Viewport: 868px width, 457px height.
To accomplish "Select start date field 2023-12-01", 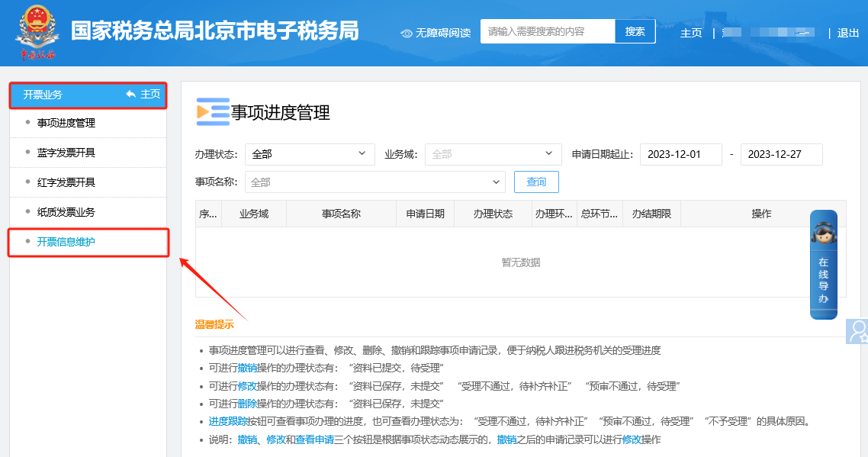I will click(681, 155).
